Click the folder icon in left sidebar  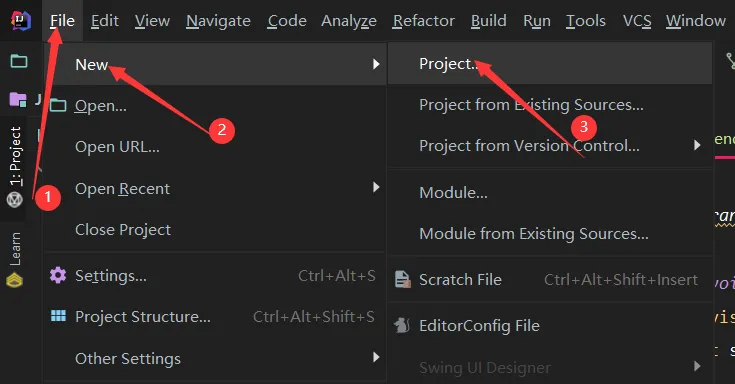click(19, 61)
